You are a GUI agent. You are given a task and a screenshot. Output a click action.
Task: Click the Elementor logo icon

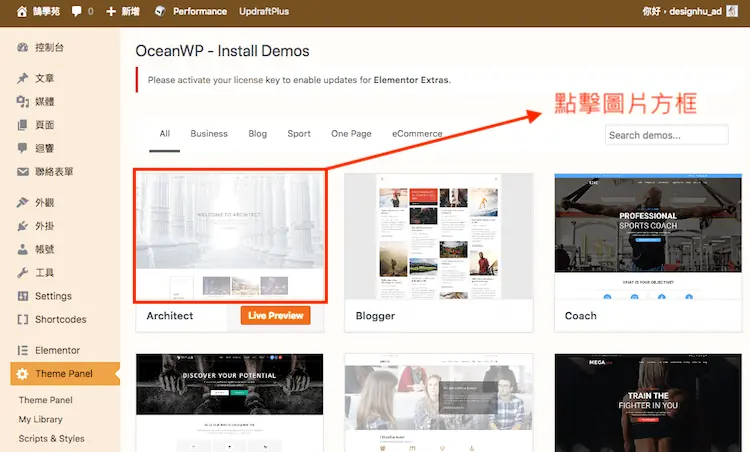point(22,350)
